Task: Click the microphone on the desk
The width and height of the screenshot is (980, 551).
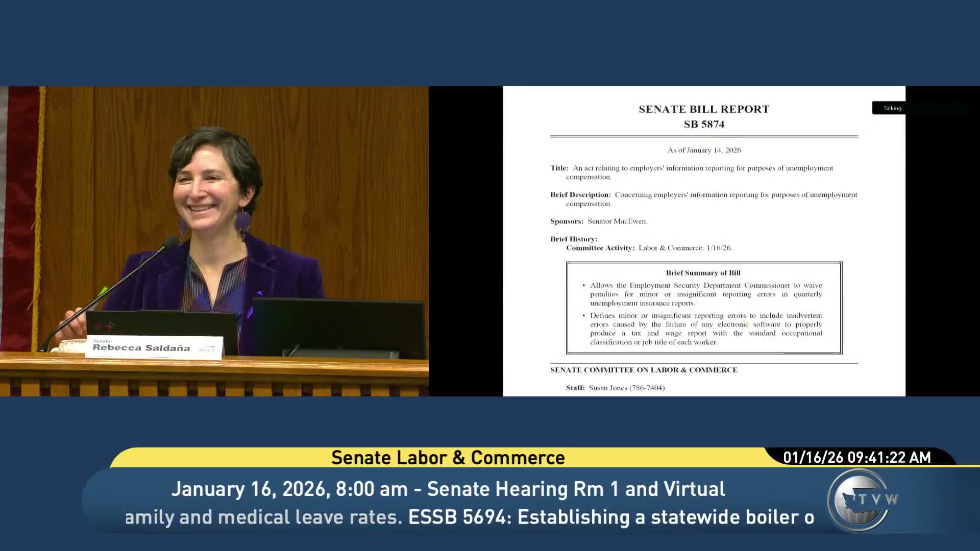Action: [169, 244]
